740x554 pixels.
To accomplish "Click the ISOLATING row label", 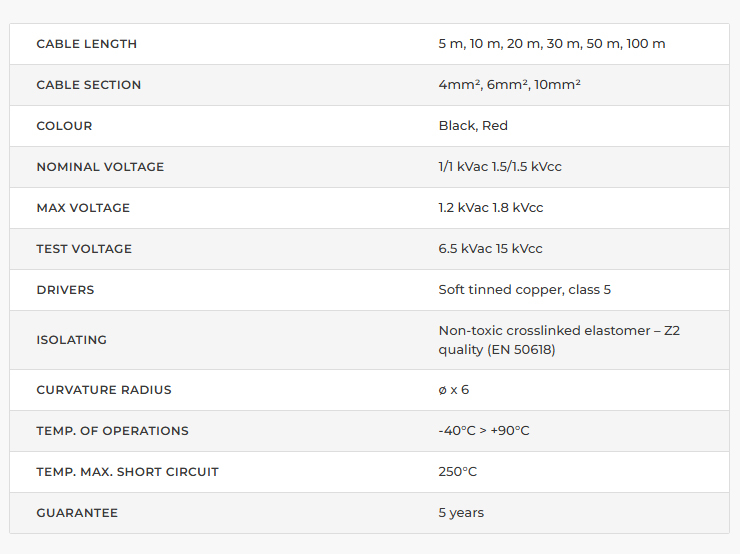I will [71, 340].
